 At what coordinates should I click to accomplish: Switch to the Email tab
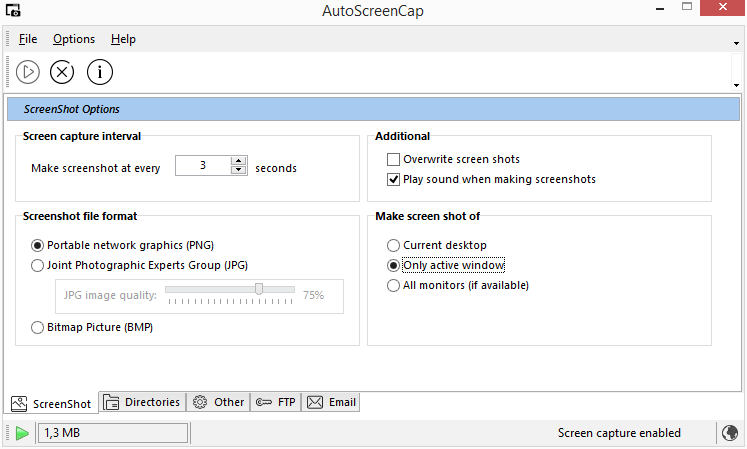click(331, 402)
